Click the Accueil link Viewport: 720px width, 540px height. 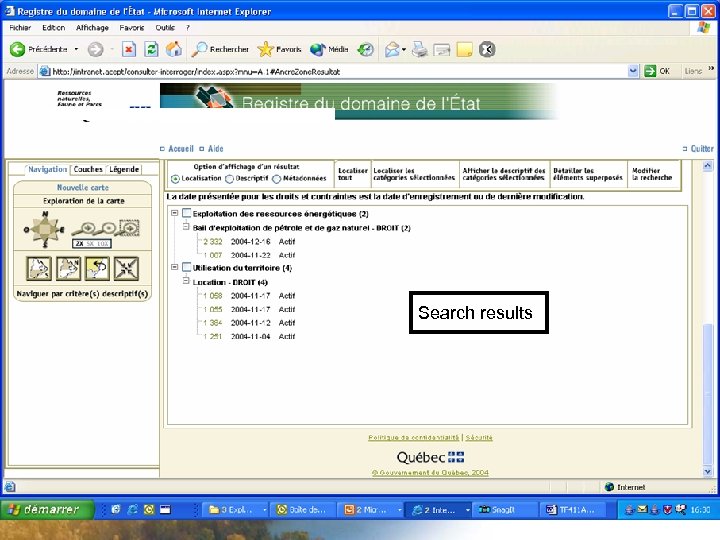point(181,148)
